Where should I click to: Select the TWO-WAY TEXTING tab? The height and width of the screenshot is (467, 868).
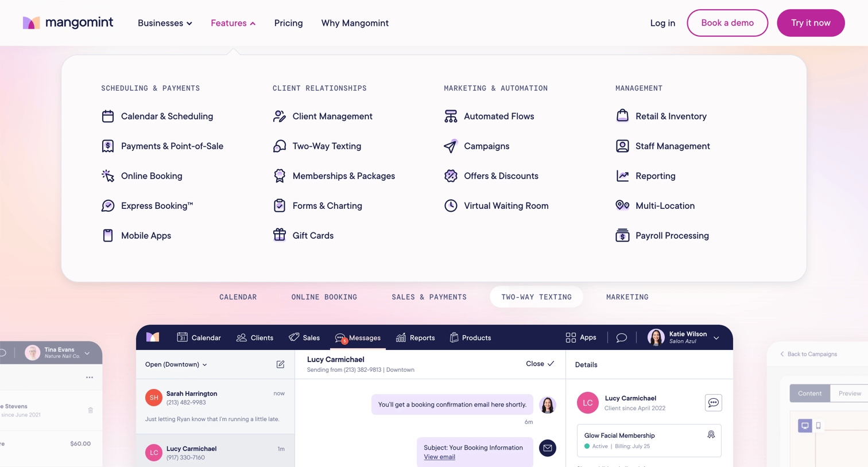point(537,297)
